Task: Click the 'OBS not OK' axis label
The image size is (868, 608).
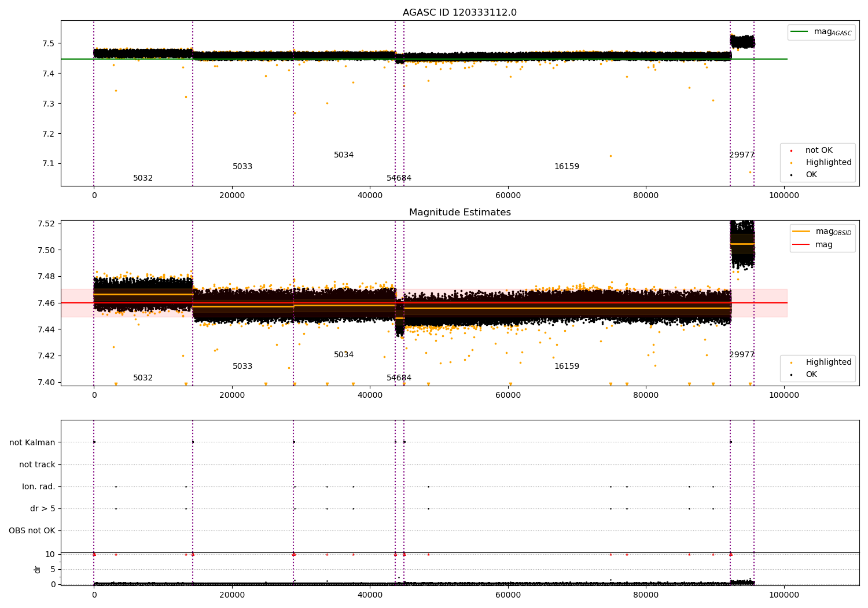Action: pos(32,531)
